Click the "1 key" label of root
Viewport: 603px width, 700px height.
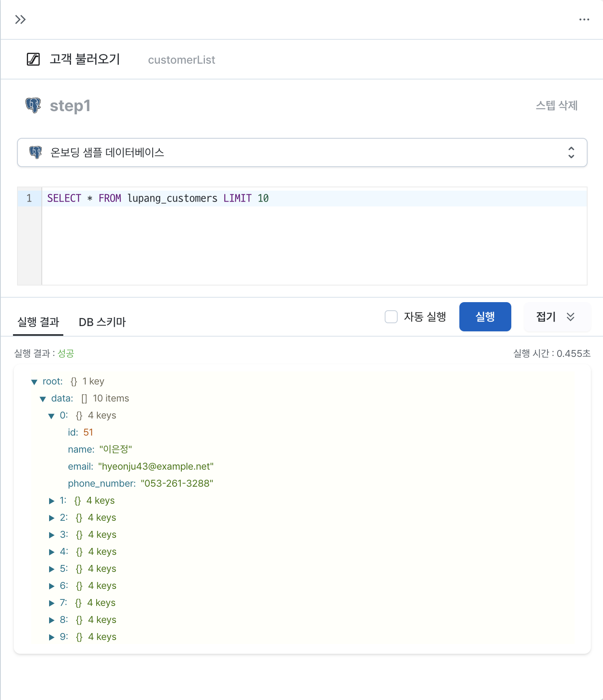[x=93, y=381]
